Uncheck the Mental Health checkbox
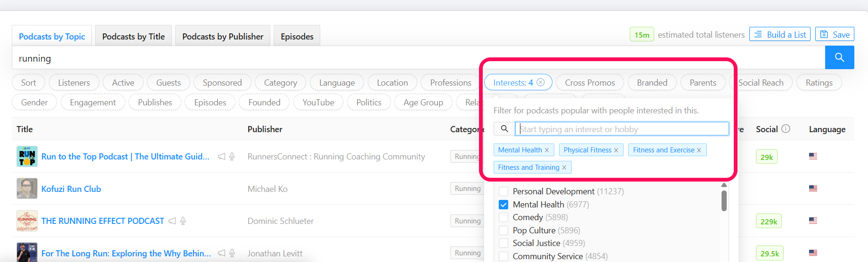 tap(503, 205)
